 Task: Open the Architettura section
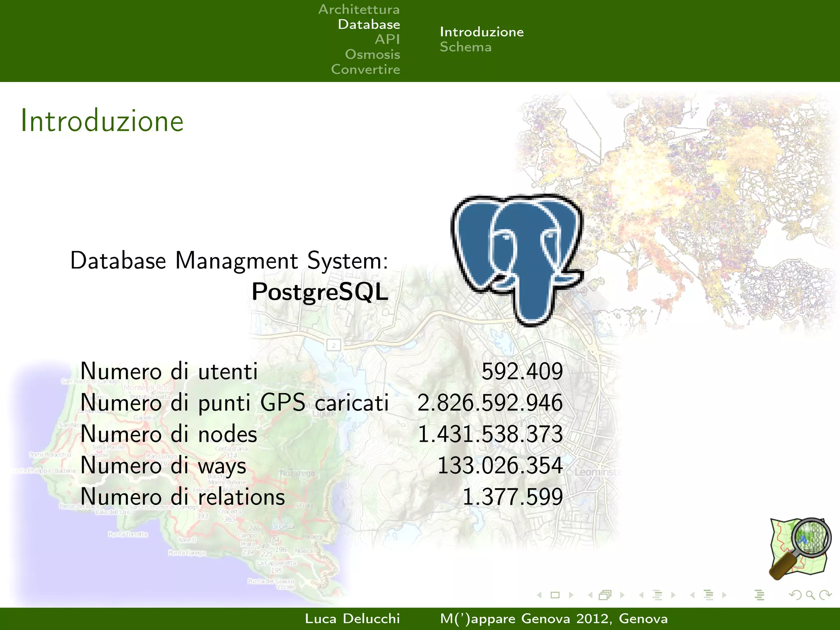pyautogui.click(x=359, y=9)
